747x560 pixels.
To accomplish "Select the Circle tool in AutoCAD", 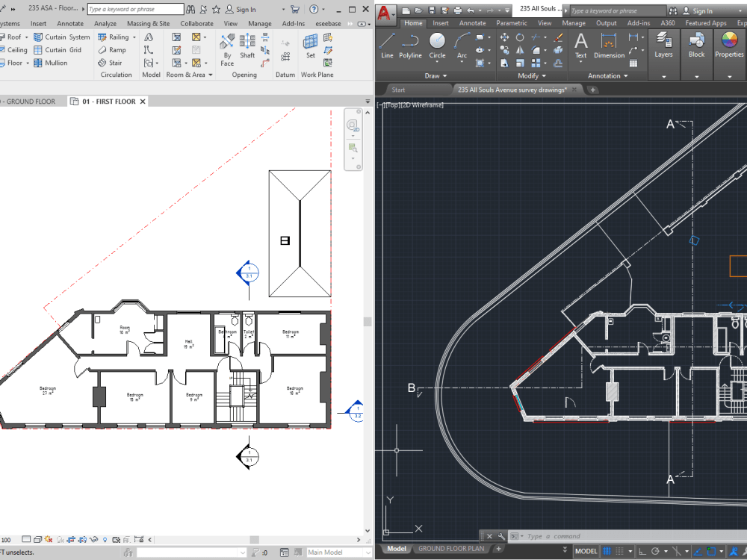I will click(x=437, y=46).
